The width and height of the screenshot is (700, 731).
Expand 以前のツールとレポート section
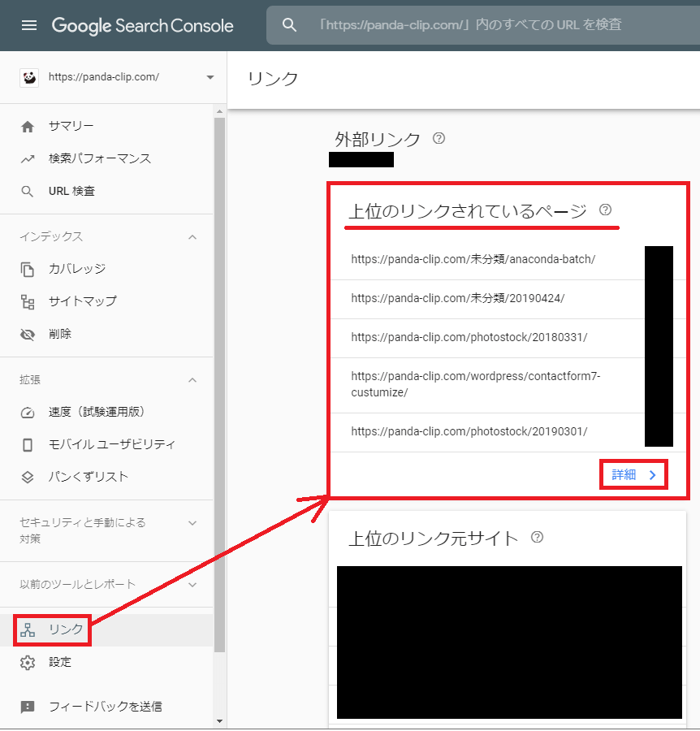point(192,585)
